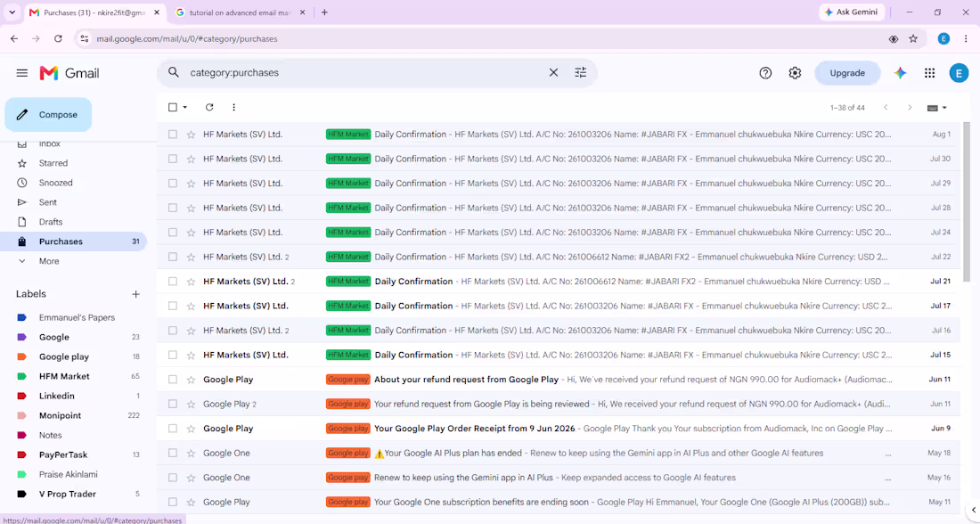
Task: Tick the select-all checkbox in toolbar
Action: pos(173,108)
